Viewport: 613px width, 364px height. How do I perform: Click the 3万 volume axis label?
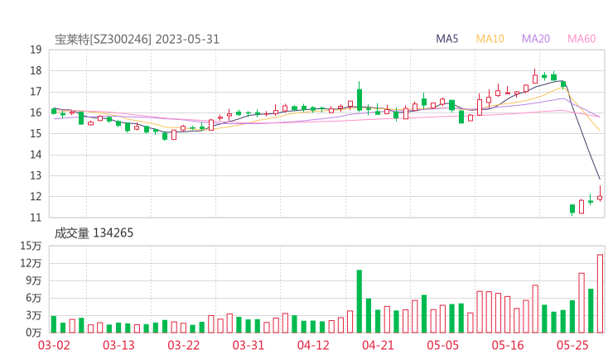coord(34,315)
